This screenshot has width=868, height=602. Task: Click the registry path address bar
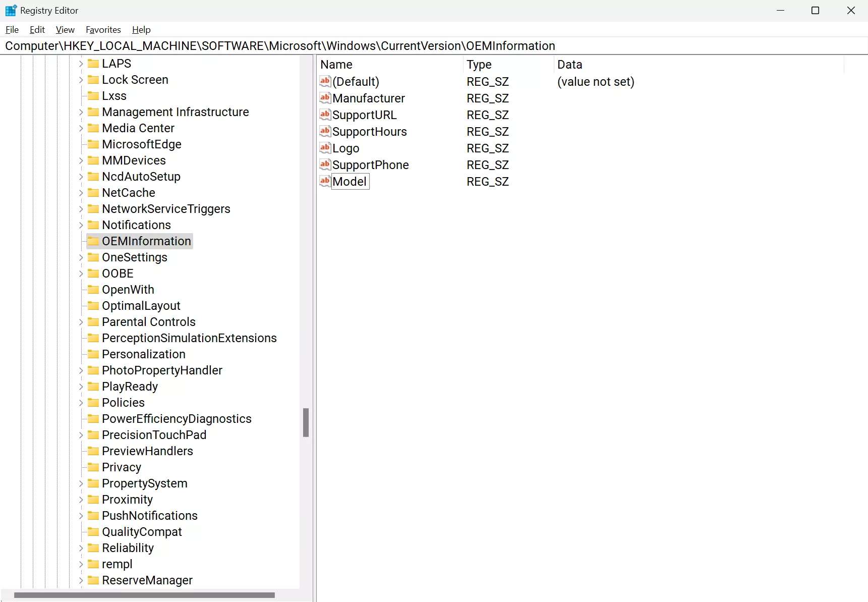(x=434, y=46)
